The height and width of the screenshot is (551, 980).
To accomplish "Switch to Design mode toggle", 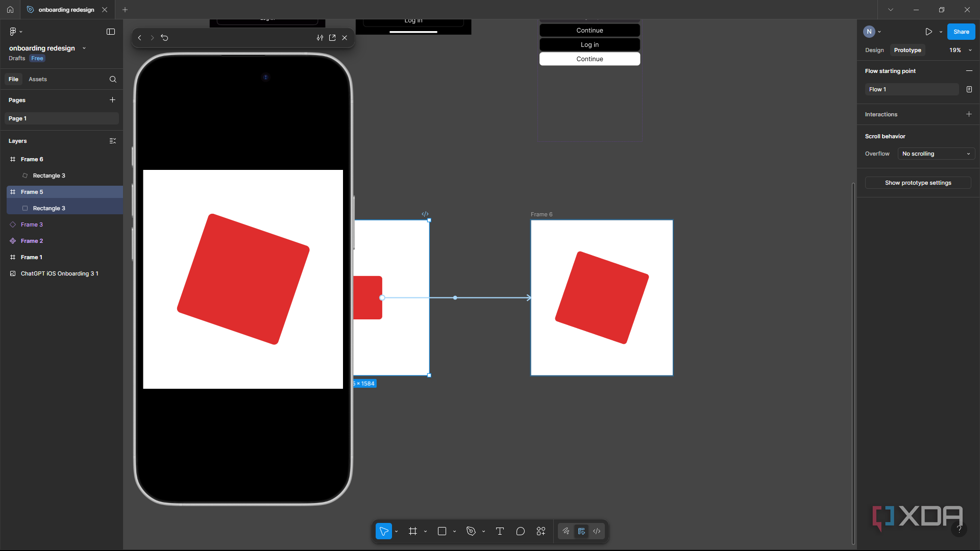I will coord(581,531).
